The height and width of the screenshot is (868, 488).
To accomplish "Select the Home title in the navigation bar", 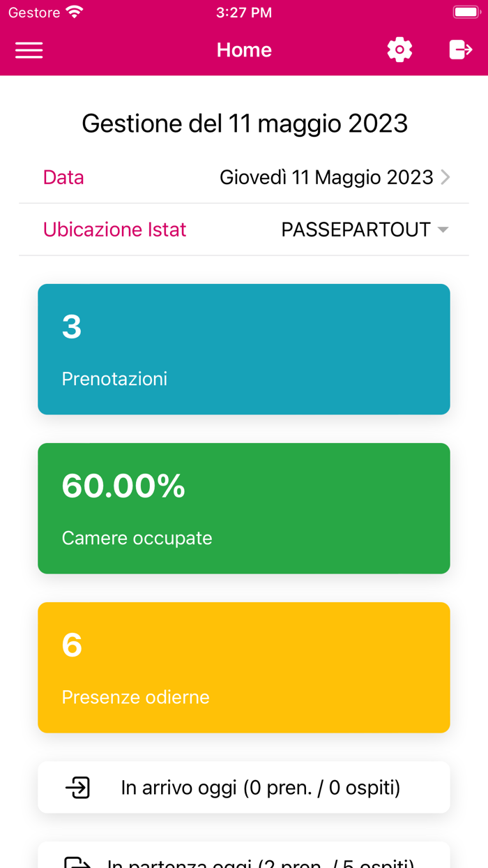I will pos(244,50).
